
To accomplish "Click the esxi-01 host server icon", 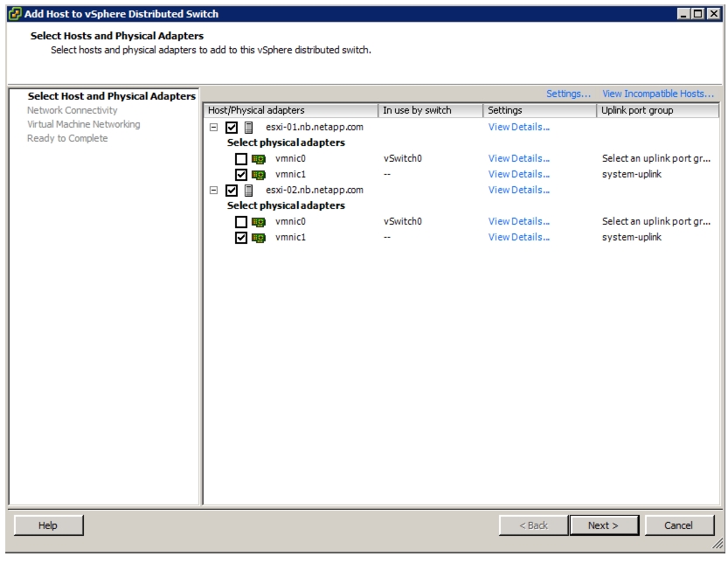I will (248, 128).
